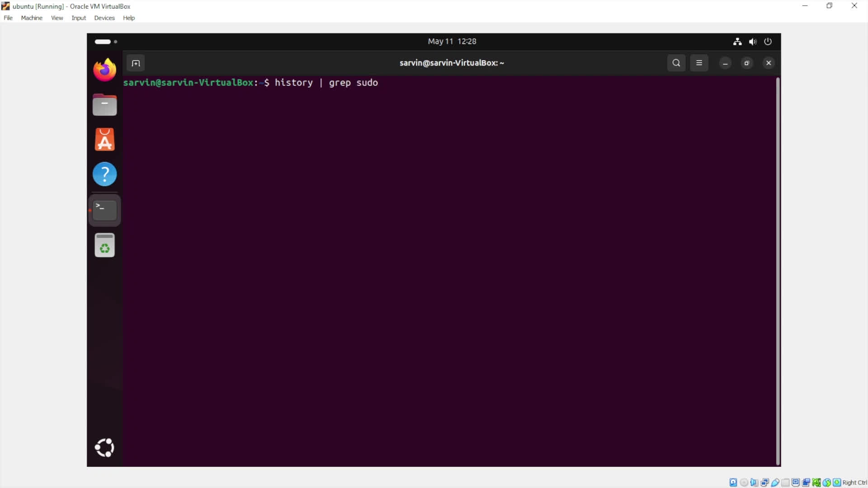Open the Help question mark icon

[x=104, y=174]
